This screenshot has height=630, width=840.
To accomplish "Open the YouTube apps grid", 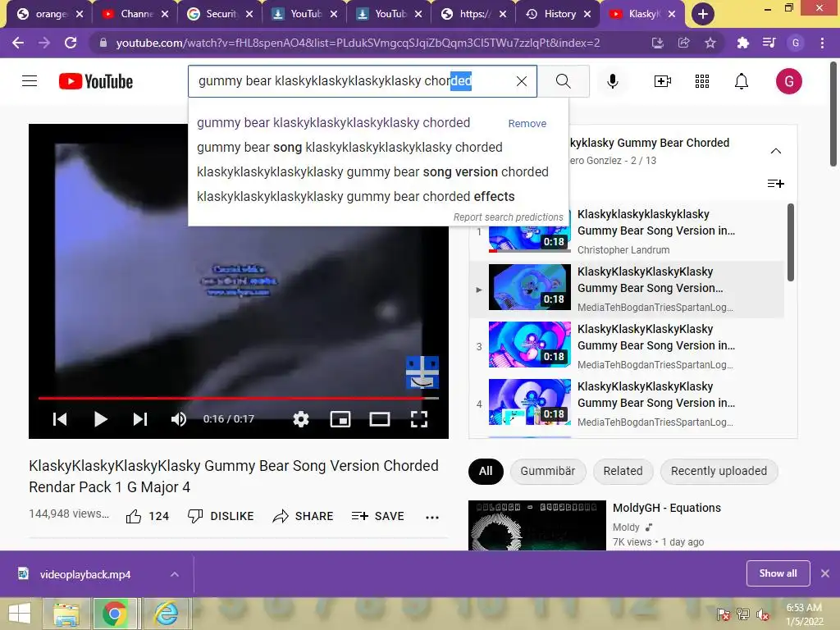I will [x=702, y=81].
